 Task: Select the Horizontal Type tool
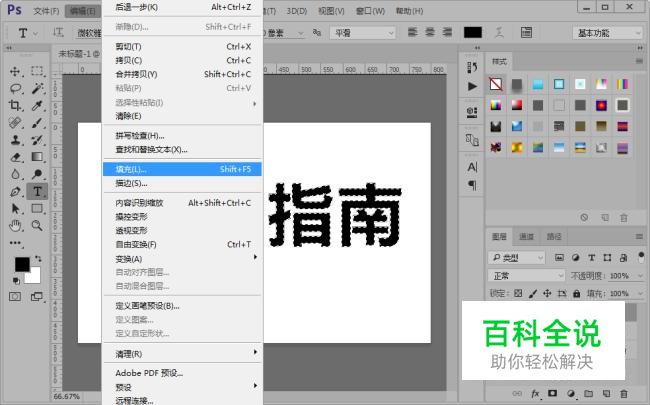click(37, 192)
